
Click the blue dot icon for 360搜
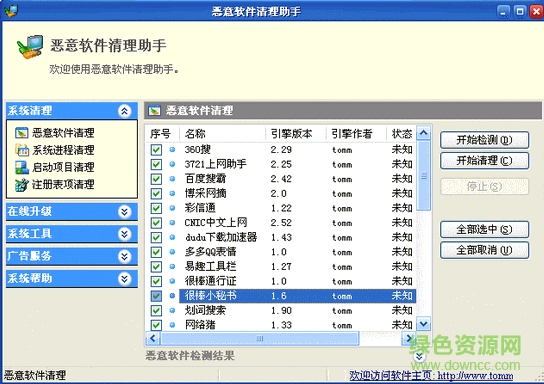(x=172, y=150)
